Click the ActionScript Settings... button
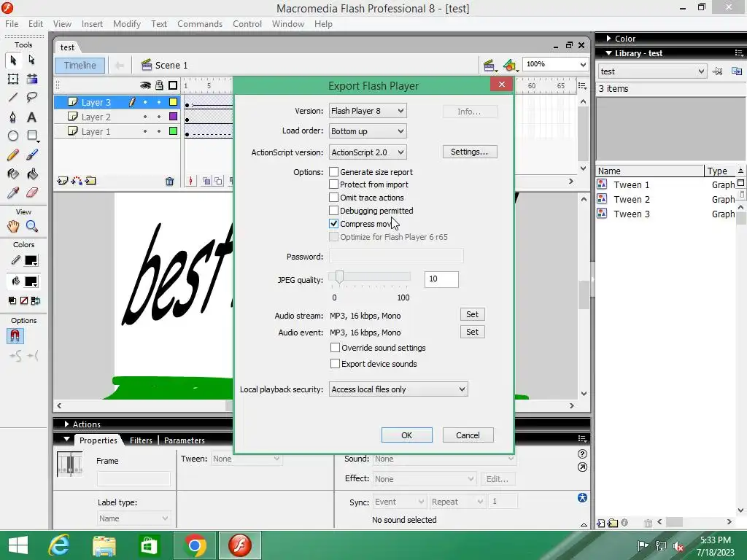 (x=470, y=152)
